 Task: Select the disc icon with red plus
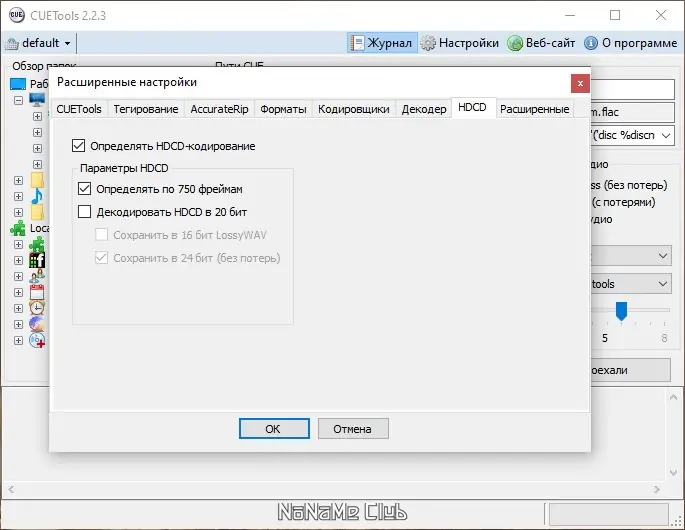[x=37, y=340]
